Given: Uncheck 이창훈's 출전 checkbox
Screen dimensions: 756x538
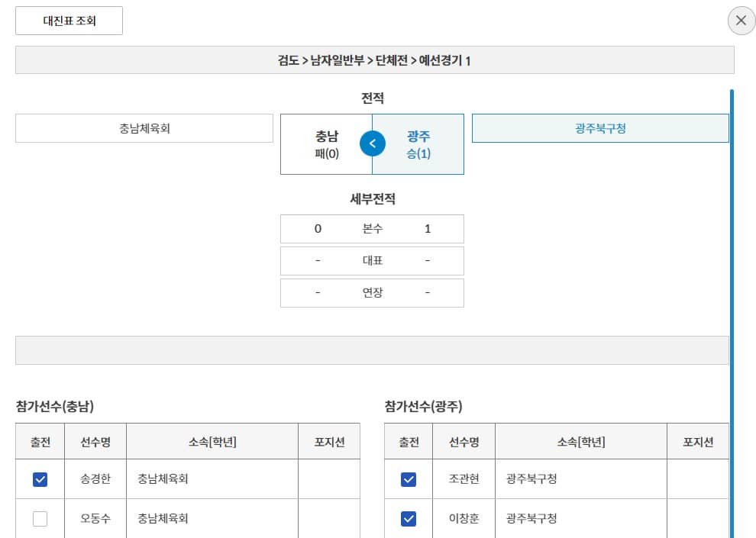Looking at the screenshot, I should [409, 519].
